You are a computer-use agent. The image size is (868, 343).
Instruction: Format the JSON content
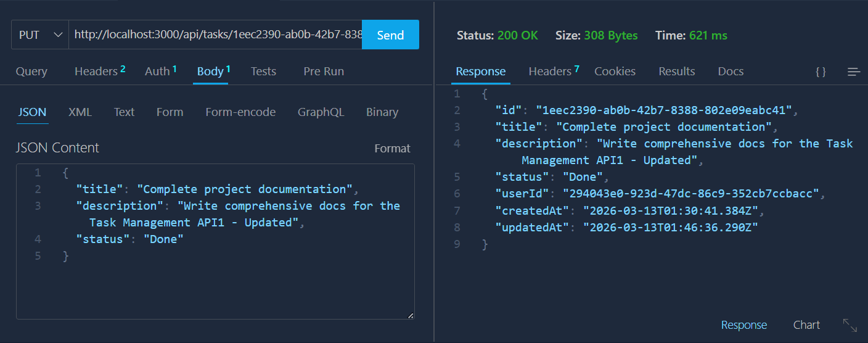point(392,149)
